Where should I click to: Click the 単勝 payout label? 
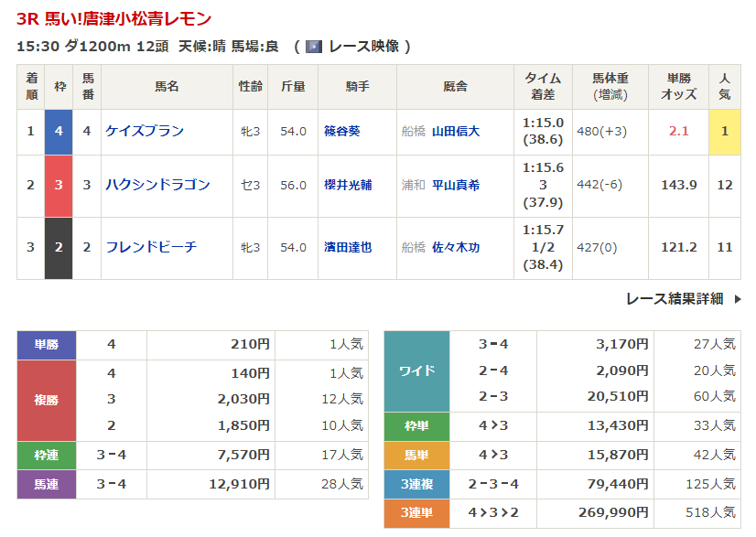coord(47,345)
